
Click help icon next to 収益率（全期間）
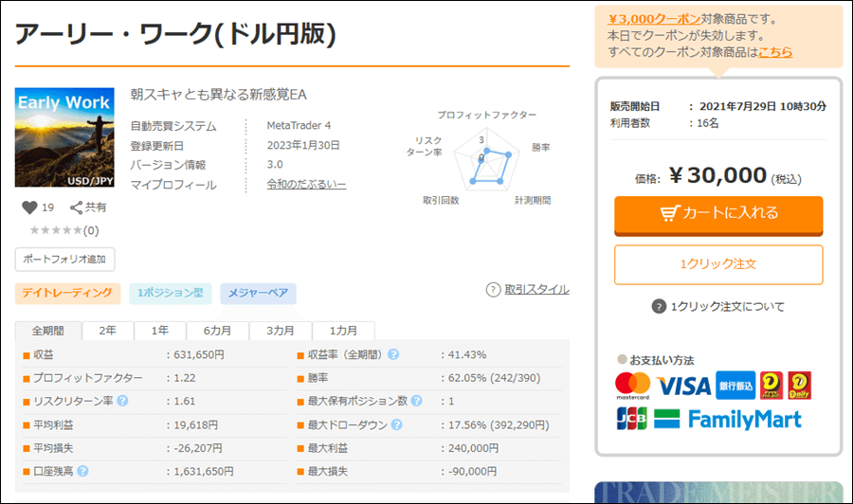pyautogui.click(x=393, y=354)
